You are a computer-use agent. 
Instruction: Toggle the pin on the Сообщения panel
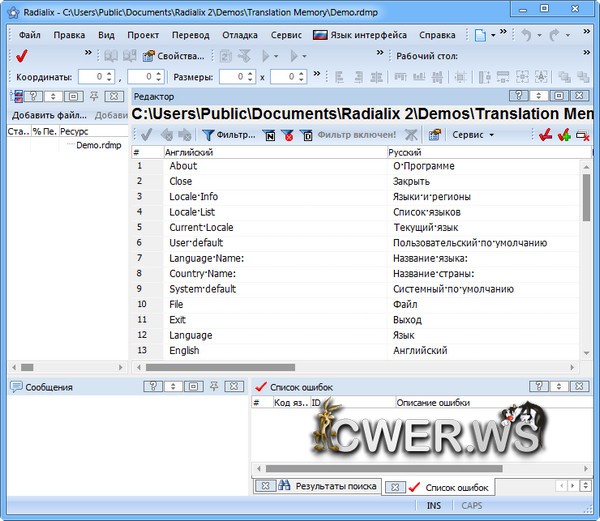pyautogui.click(x=212, y=387)
